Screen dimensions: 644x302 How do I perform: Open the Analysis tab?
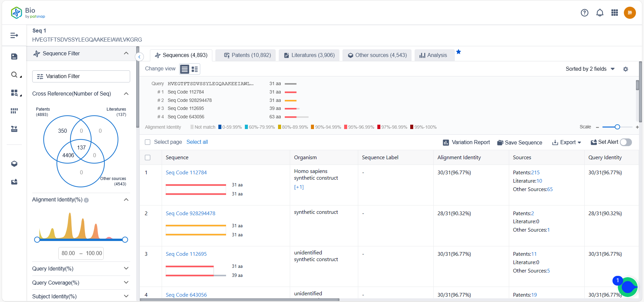coord(433,55)
